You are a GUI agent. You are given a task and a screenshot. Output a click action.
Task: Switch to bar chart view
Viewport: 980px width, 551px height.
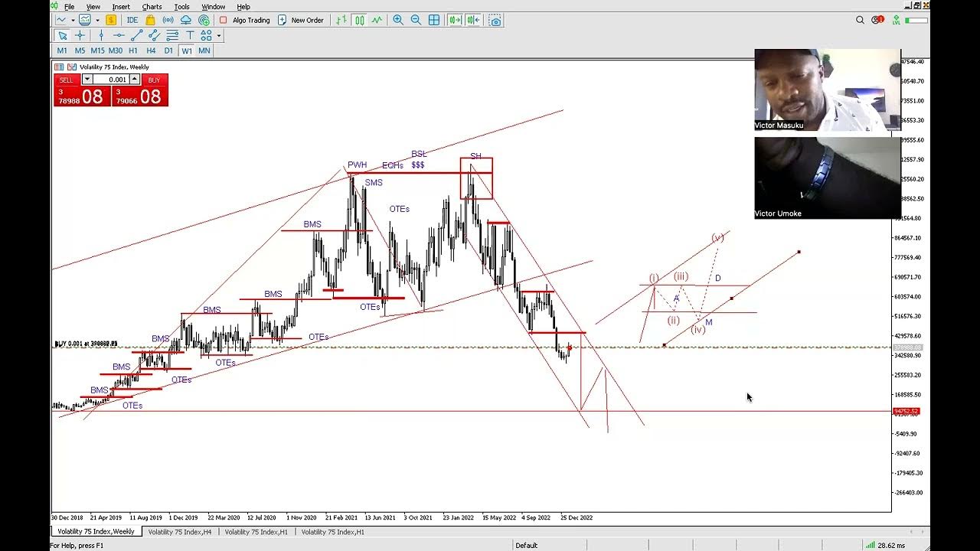click(x=341, y=20)
